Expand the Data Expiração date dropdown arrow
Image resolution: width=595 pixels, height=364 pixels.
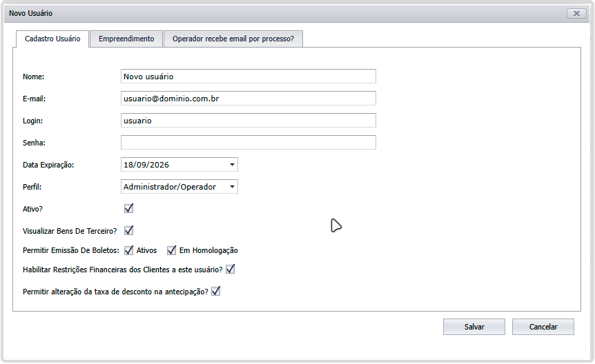coord(232,165)
